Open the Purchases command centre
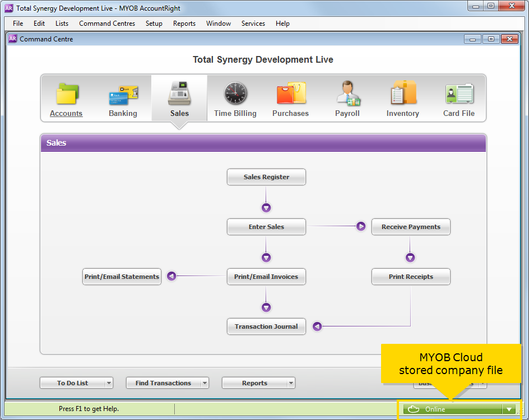 click(x=290, y=98)
